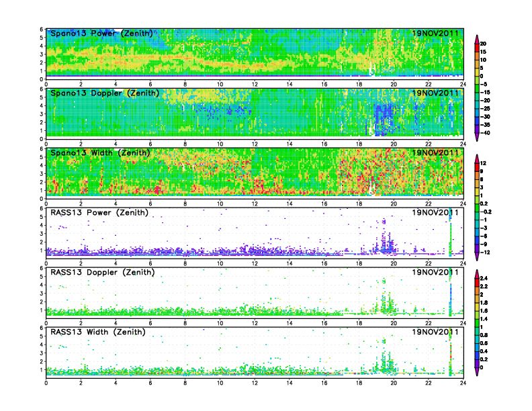This screenshot has width=532, height=411.
Task: Click 19NOV2011 date in RASS13 Width panel
Action: pos(435,332)
